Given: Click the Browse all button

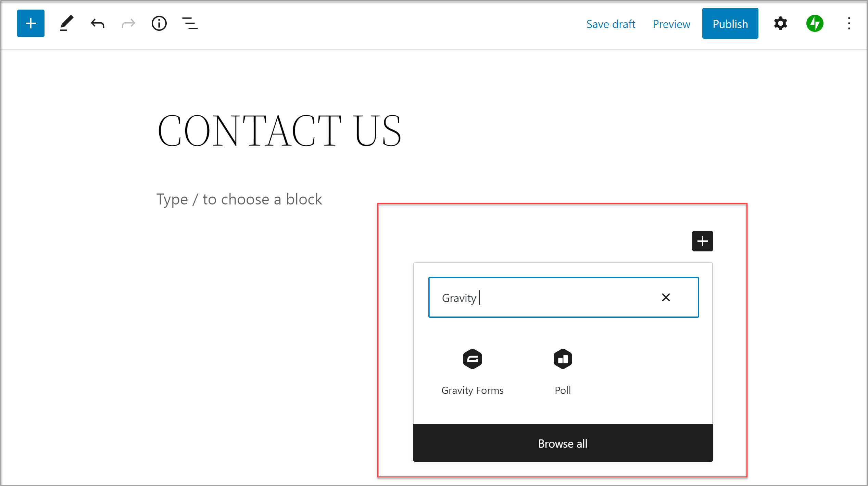Looking at the screenshot, I should point(563,443).
